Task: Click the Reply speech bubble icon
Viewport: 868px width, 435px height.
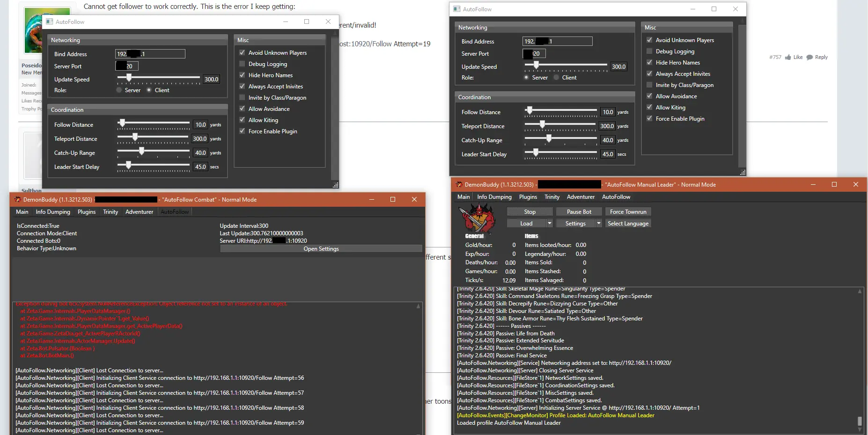Action: tap(809, 58)
